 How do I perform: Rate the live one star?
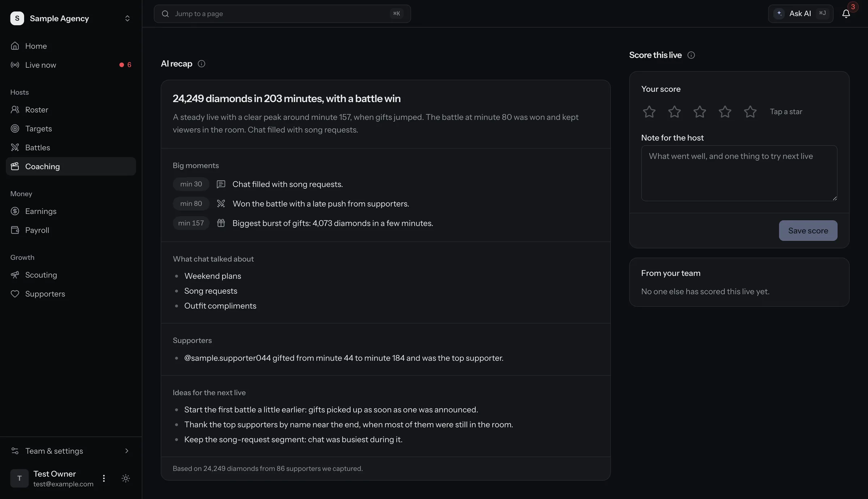coord(649,112)
